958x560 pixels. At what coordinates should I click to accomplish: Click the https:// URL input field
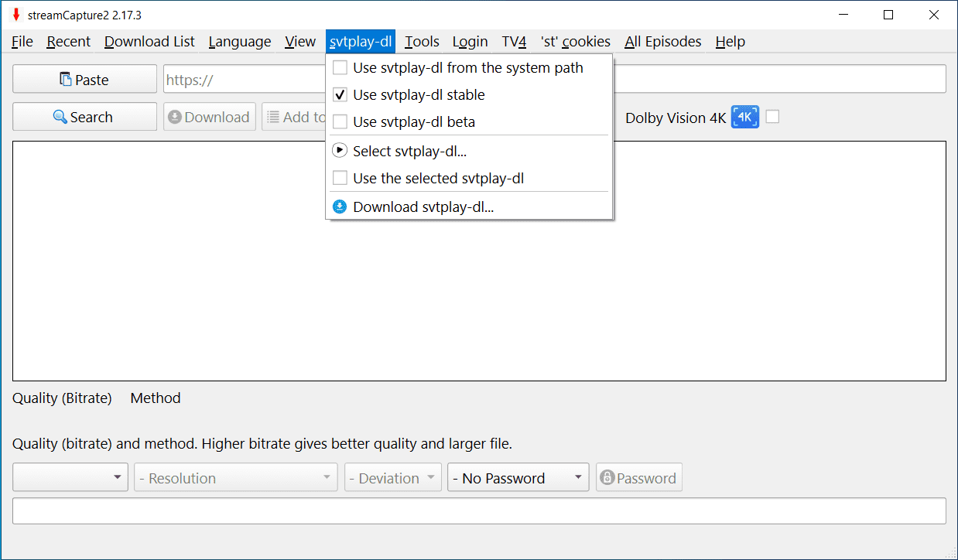coord(554,80)
